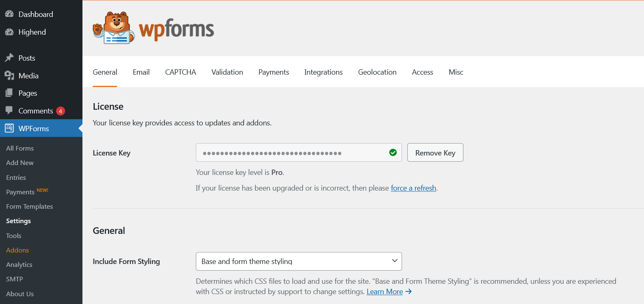Click the Pages icon in sidebar
This screenshot has height=304, width=644.
[9, 93]
